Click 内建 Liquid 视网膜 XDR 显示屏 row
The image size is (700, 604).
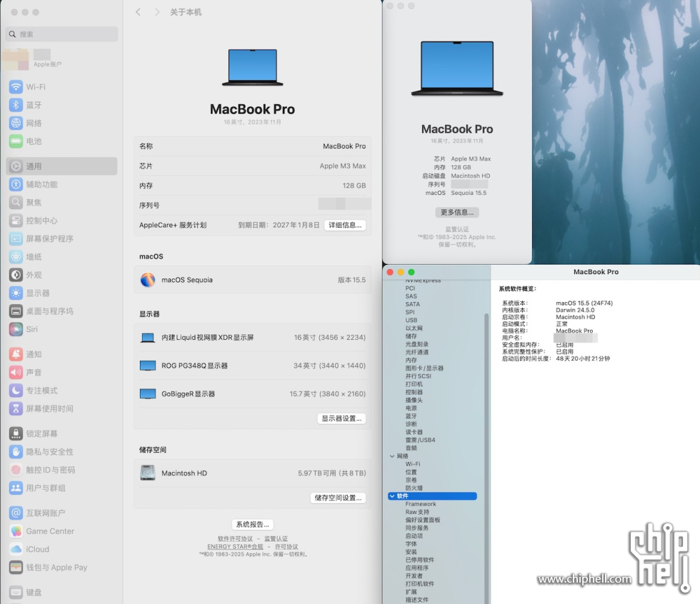tap(253, 337)
